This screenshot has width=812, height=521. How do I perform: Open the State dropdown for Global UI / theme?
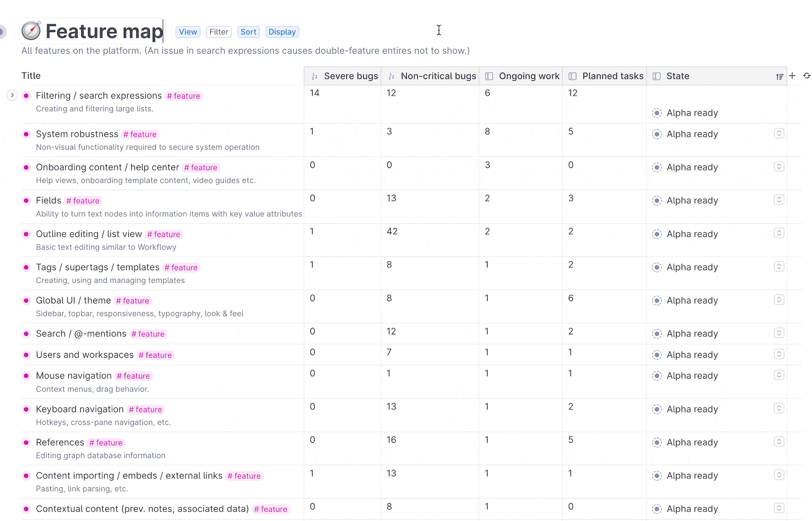779,299
